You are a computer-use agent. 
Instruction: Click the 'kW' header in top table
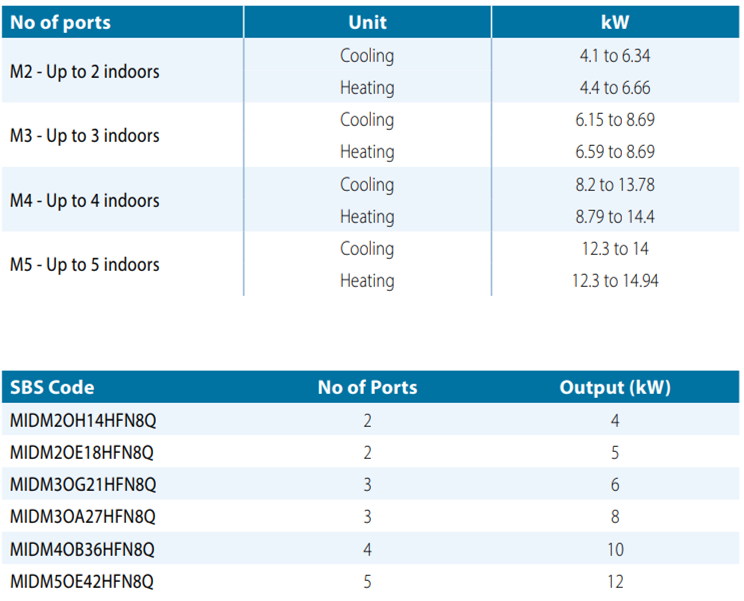(x=615, y=22)
